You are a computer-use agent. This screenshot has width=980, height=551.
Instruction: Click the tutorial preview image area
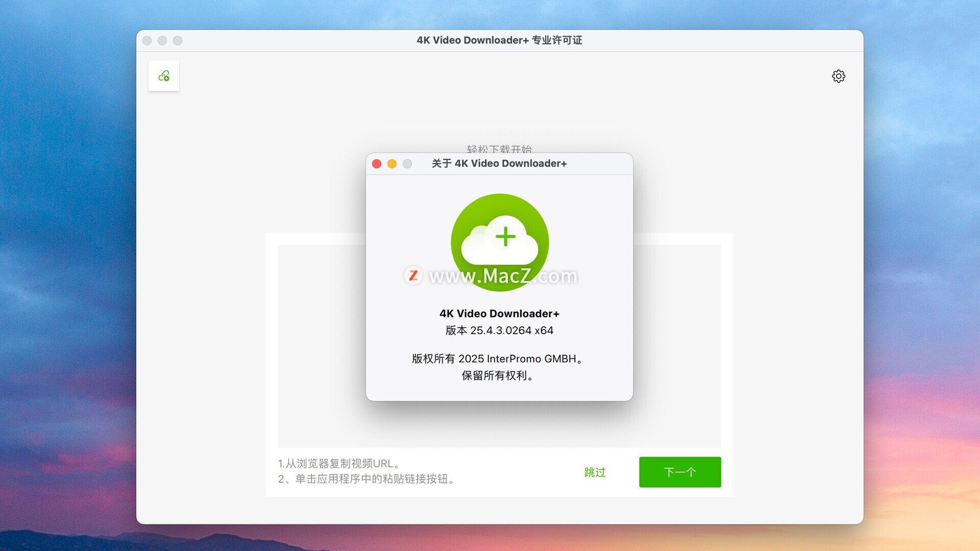pyautogui.click(x=322, y=347)
